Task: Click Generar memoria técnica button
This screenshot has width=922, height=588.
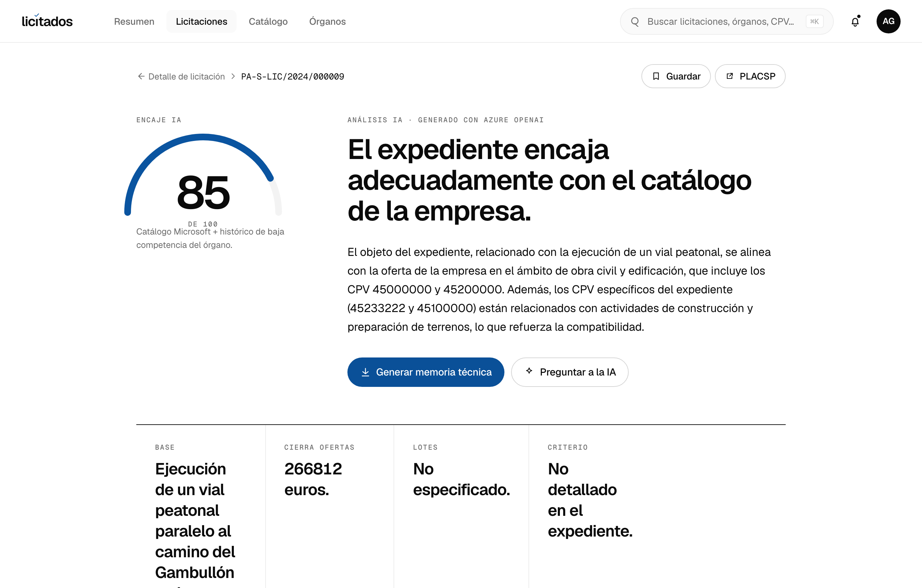Action: [x=425, y=372]
